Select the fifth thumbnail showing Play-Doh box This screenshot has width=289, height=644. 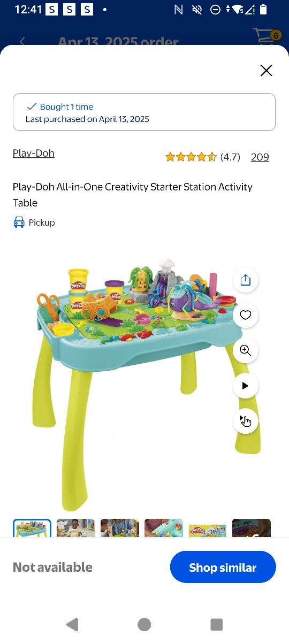point(208,528)
